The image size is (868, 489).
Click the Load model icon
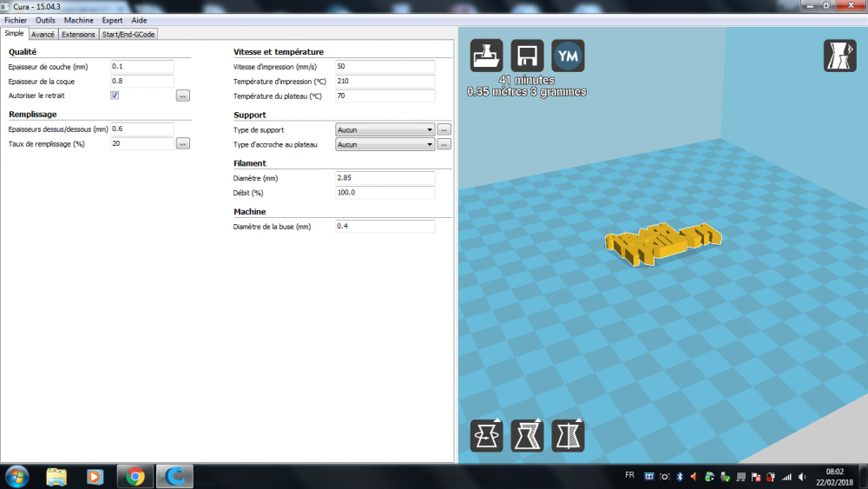pyautogui.click(x=487, y=56)
